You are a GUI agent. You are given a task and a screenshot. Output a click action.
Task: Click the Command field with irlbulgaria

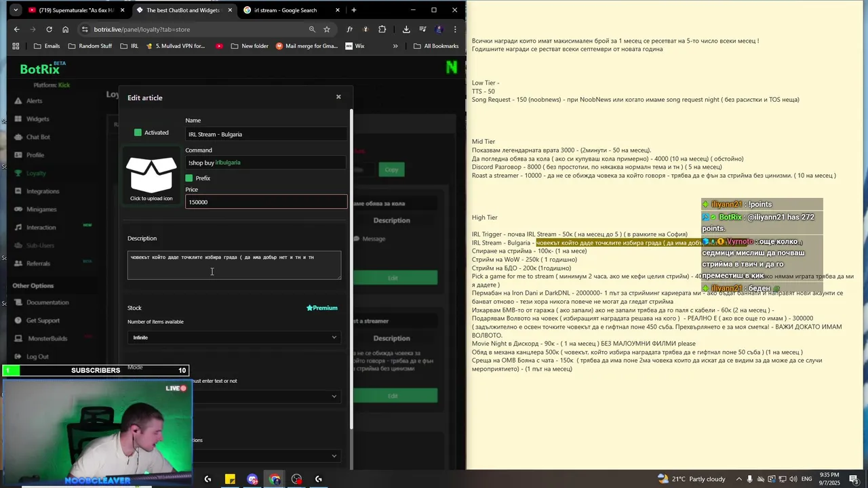(266, 163)
